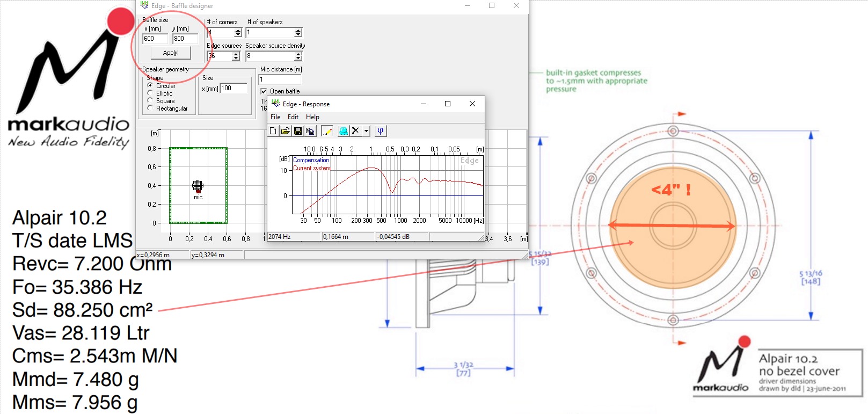Save response with the floppy disk icon
The image size is (868, 414).
pyautogui.click(x=298, y=131)
